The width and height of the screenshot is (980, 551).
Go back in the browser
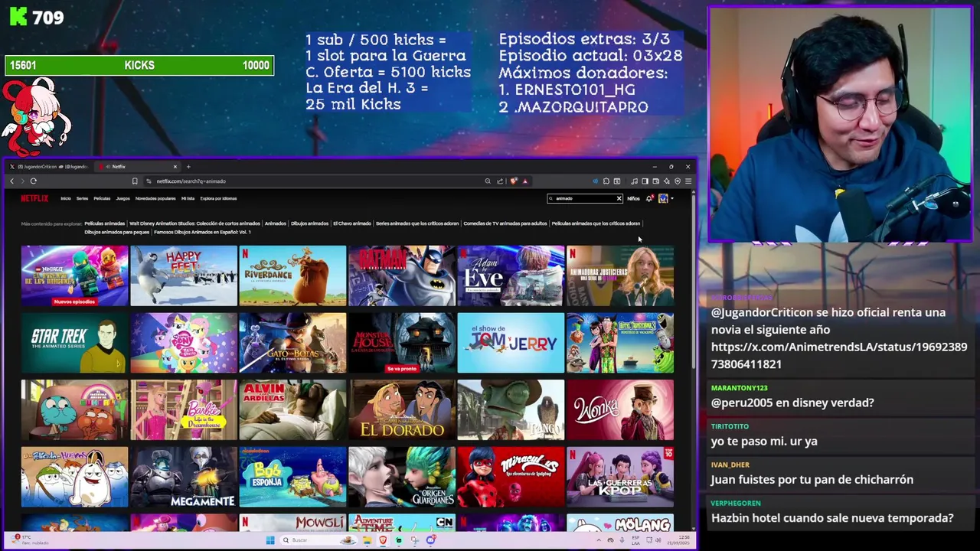click(11, 181)
